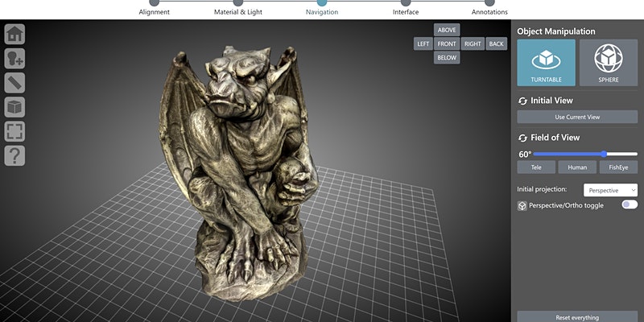Click cube icon beside Perspective/Ortho toggle
This screenshot has height=322, width=644.
522,206
